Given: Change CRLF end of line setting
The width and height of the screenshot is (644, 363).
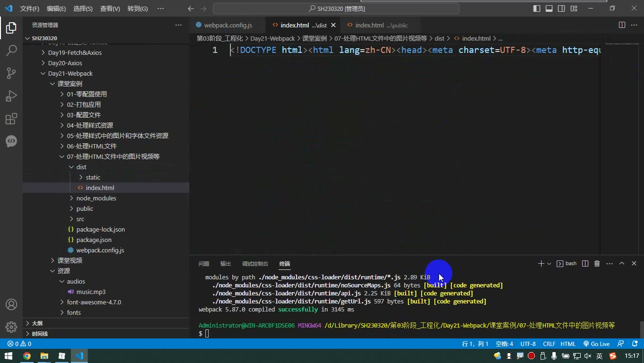Looking at the screenshot, I should 549,344.
